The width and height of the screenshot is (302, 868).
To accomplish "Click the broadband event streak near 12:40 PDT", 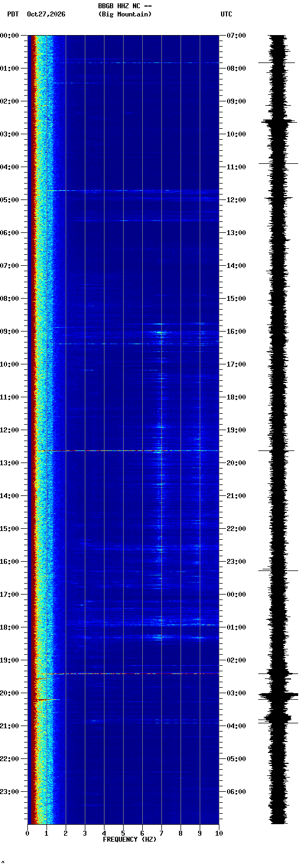I will (x=127, y=451).
